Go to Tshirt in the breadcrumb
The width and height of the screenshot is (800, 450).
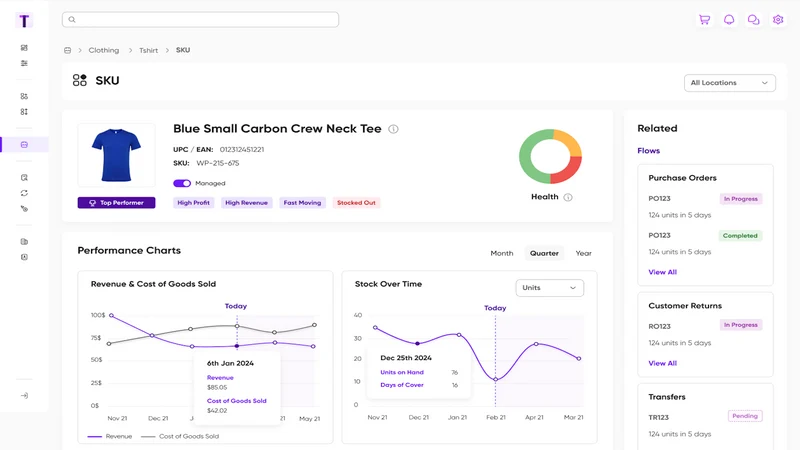tap(148, 51)
